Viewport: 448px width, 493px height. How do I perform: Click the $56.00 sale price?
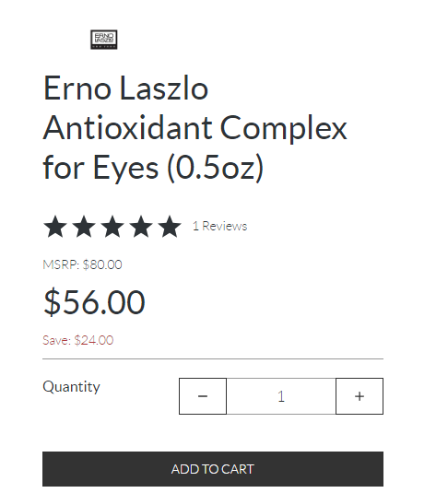click(x=94, y=302)
